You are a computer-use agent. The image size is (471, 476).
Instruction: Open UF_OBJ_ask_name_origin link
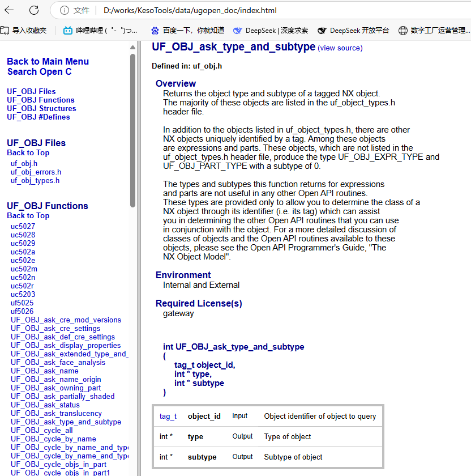56,380
